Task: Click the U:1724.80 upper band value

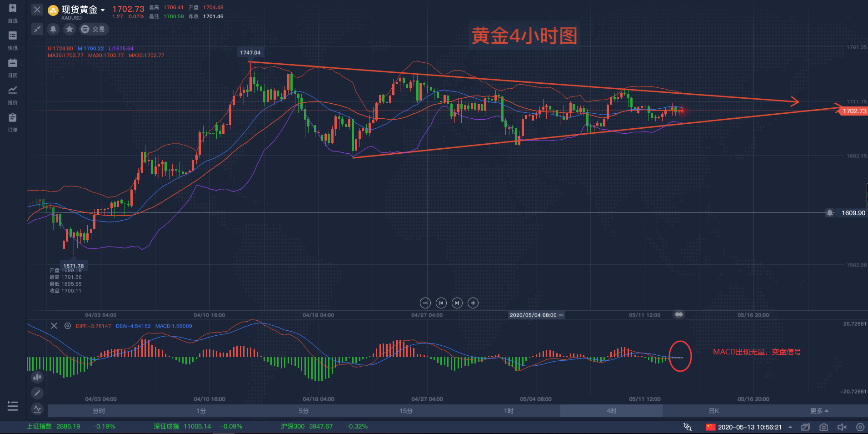Action: [x=60, y=49]
